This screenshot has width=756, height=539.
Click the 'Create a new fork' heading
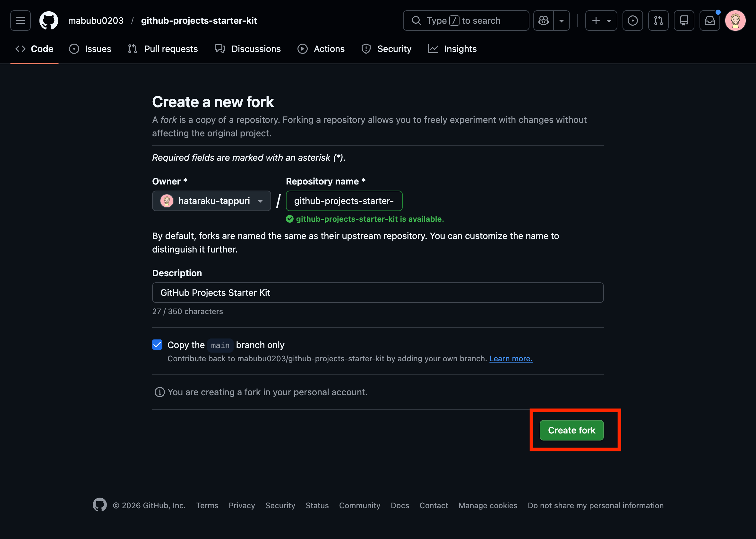point(213,102)
